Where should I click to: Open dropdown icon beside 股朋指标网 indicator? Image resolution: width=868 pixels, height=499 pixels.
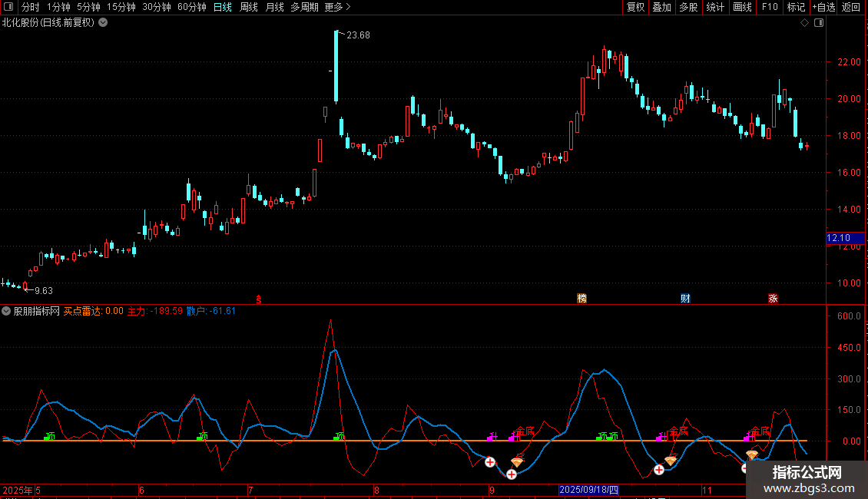[6, 311]
